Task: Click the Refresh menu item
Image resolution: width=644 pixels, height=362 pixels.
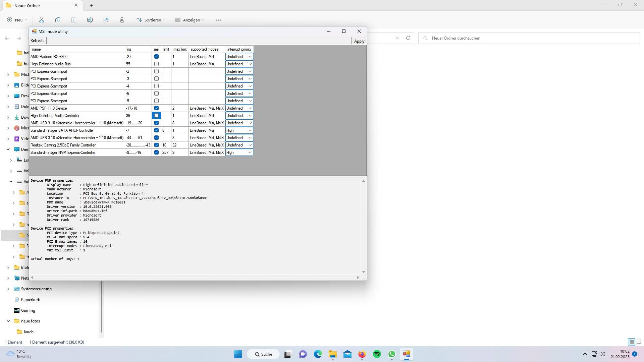Action: [37, 41]
